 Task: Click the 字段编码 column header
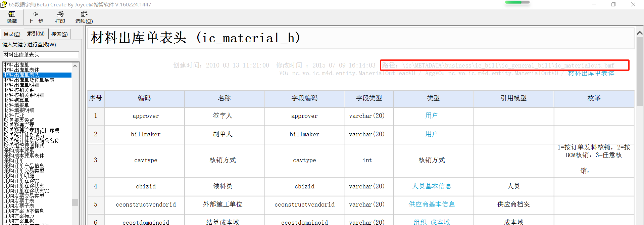(305, 98)
